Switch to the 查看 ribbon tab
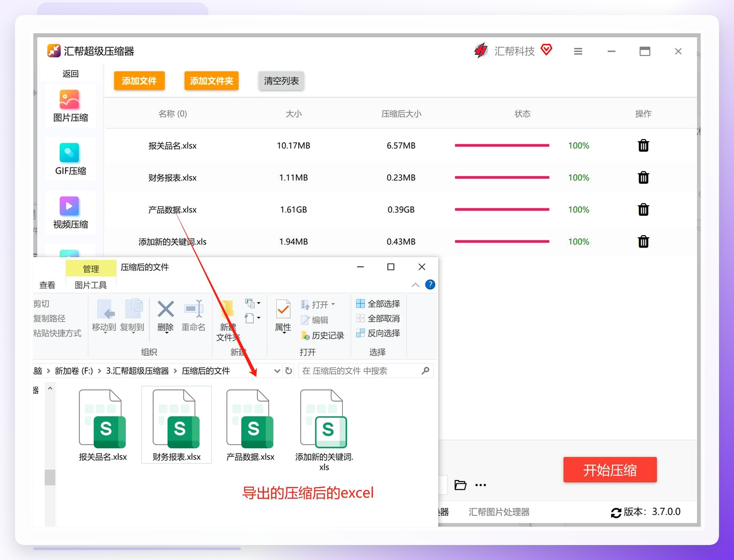734x560 pixels. (47, 285)
